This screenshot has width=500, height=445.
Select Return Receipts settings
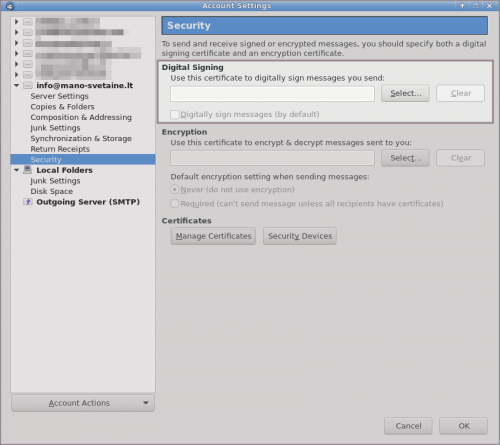pyautogui.click(x=60, y=149)
